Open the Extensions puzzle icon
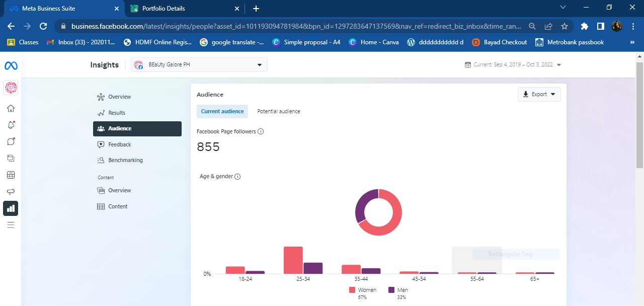This screenshot has width=644, height=306. pyautogui.click(x=584, y=26)
